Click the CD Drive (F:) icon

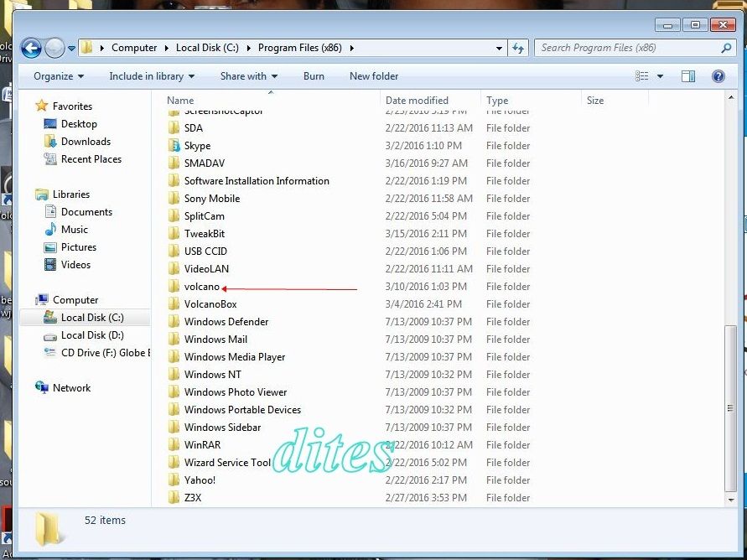tap(49, 353)
